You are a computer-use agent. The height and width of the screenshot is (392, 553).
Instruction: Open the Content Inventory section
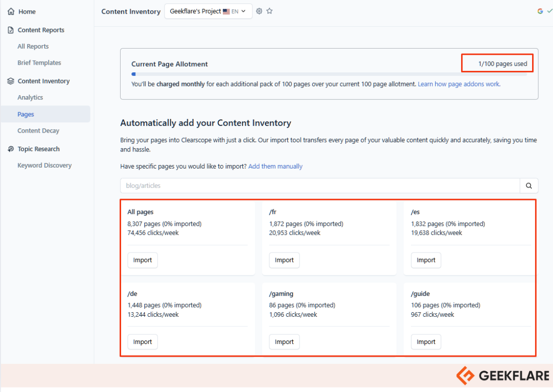pyautogui.click(x=44, y=81)
